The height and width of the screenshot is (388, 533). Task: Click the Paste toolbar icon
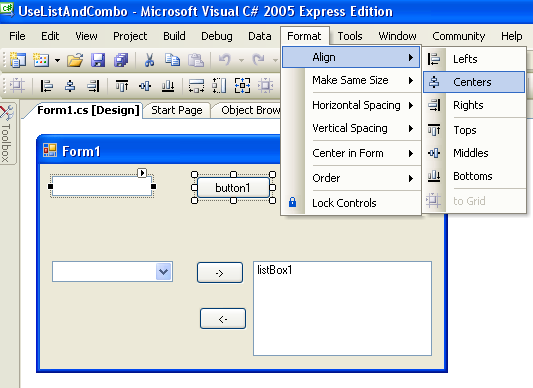pyautogui.click(x=196, y=60)
